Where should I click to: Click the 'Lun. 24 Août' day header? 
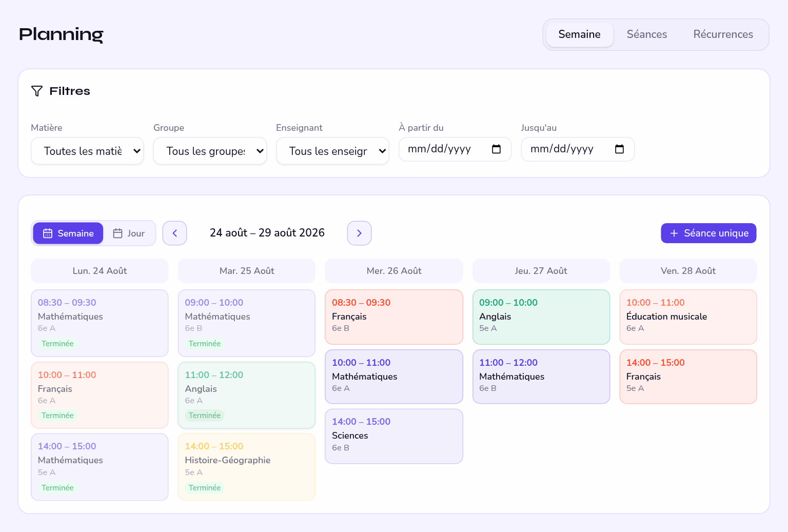pos(100,271)
